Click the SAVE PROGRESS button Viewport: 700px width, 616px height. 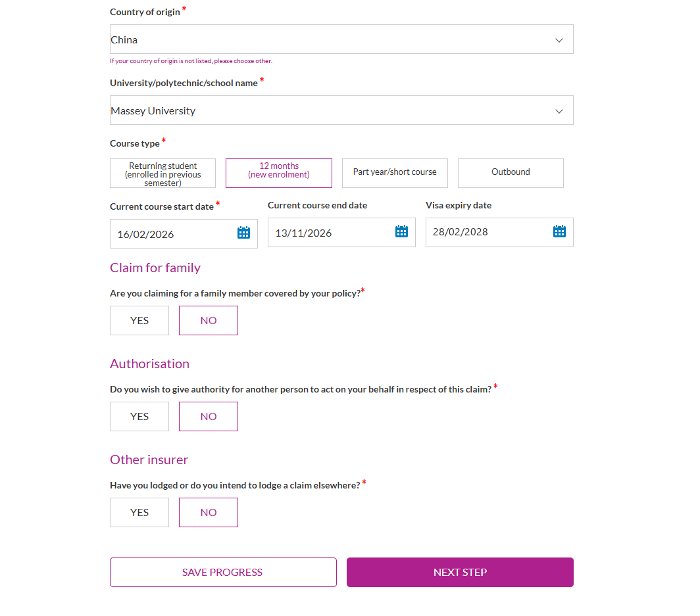coord(223,572)
